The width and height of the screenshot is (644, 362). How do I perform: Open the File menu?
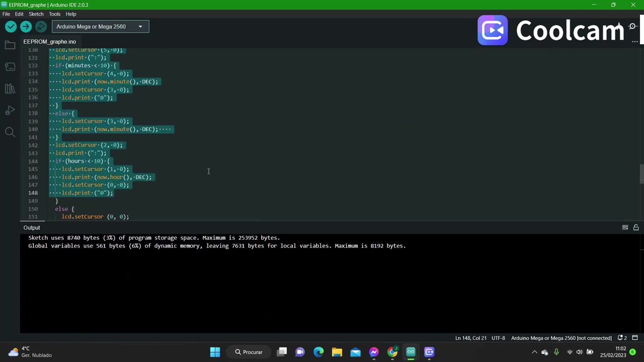[6, 14]
